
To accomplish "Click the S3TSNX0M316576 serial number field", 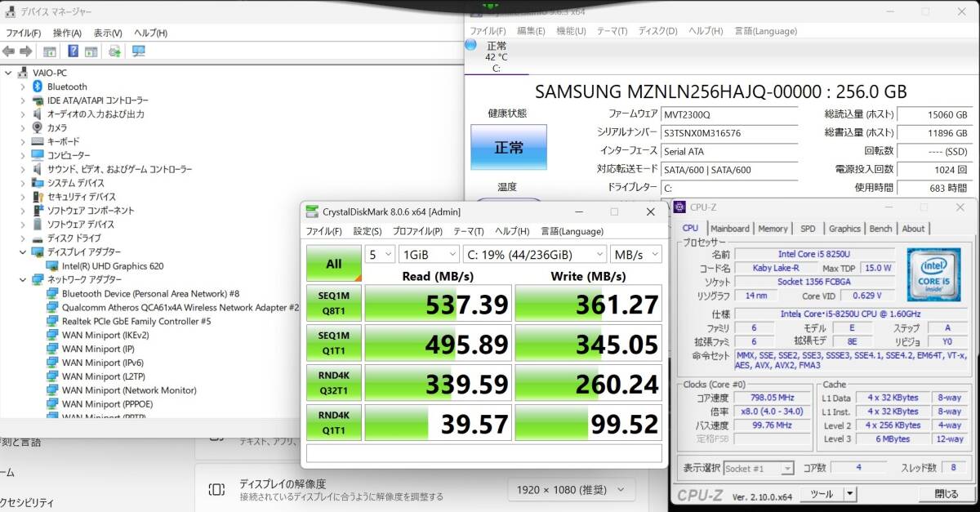I will click(729, 132).
